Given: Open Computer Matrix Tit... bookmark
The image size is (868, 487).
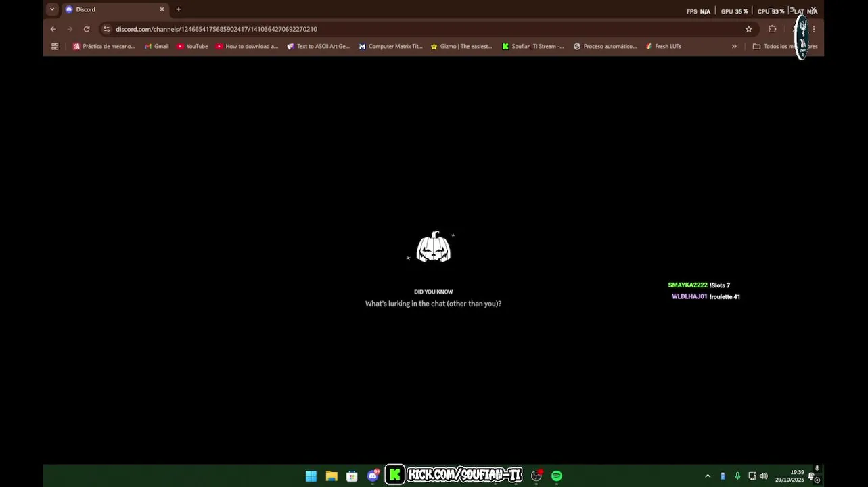Looking at the screenshot, I should click(390, 47).
